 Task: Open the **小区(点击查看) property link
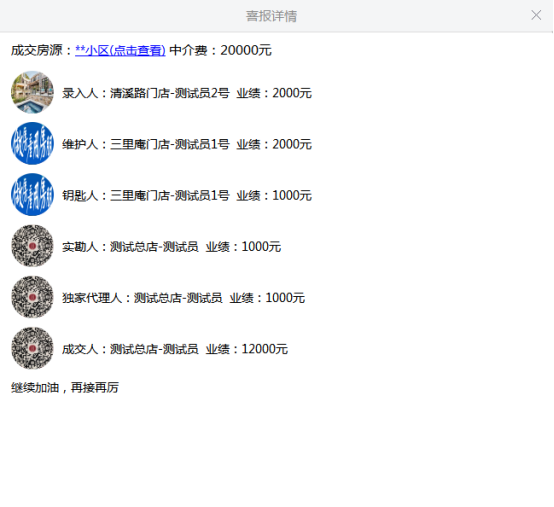(120, 51)
